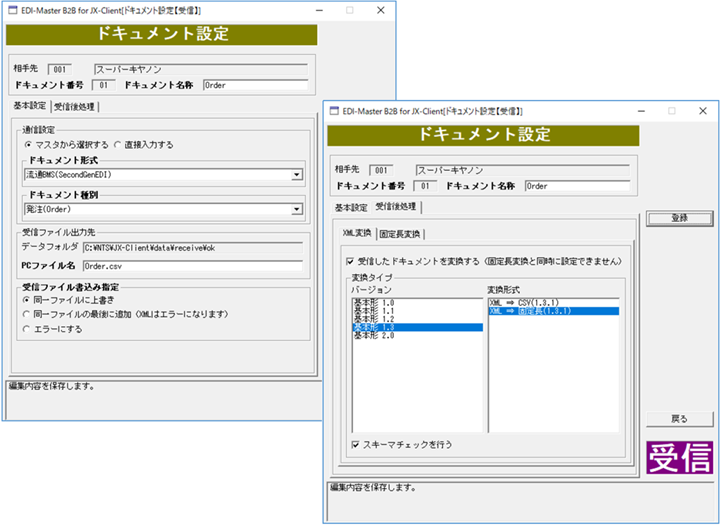Image resolution: width=720 pixels, height=525 pixels.
Task: Select 基本形 2.0 in version list
Action: (x=376, y=335)
